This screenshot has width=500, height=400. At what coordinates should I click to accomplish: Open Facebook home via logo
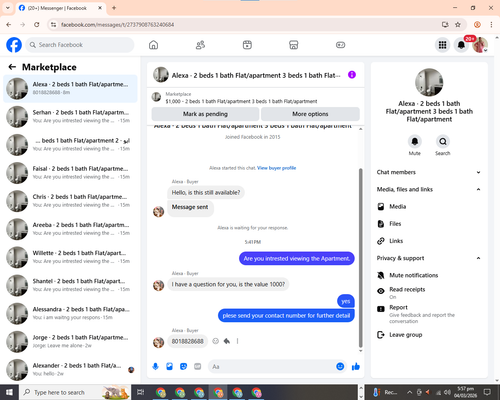[x=14, y=45]
